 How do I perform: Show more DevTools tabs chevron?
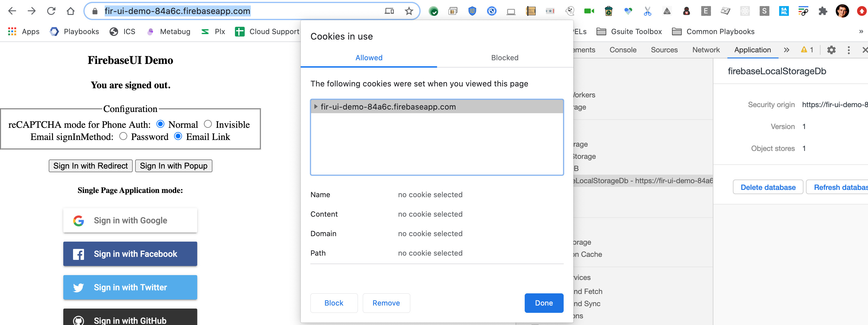point(786,50)
